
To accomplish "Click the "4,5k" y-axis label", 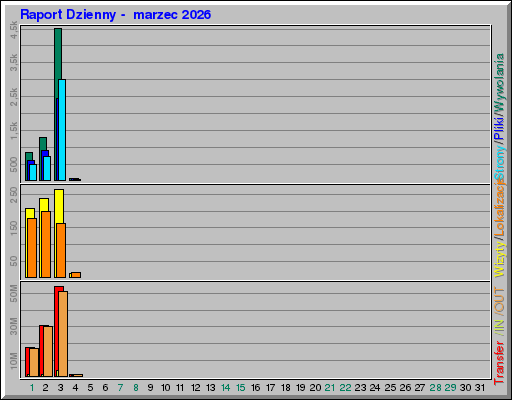I will coord(14,30).
